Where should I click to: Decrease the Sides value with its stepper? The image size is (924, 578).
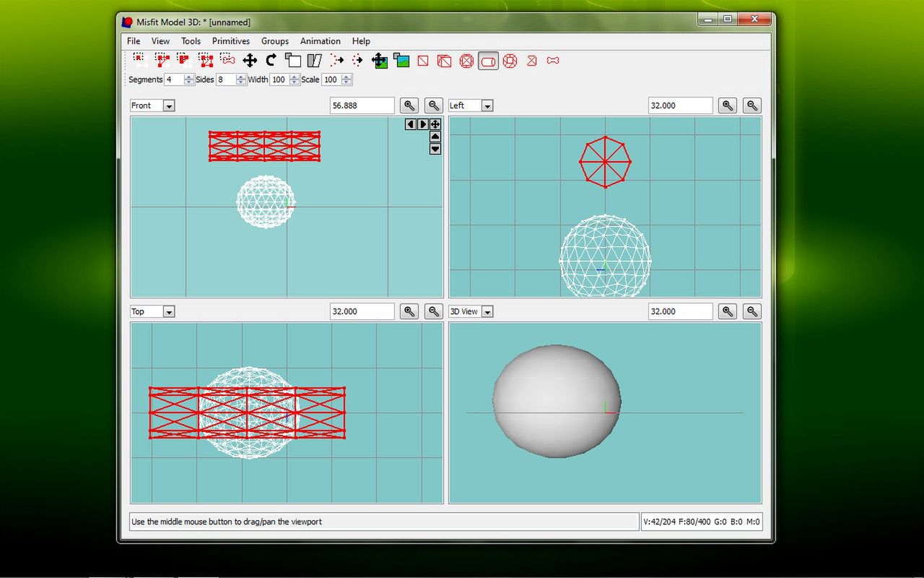coord(239,82)
